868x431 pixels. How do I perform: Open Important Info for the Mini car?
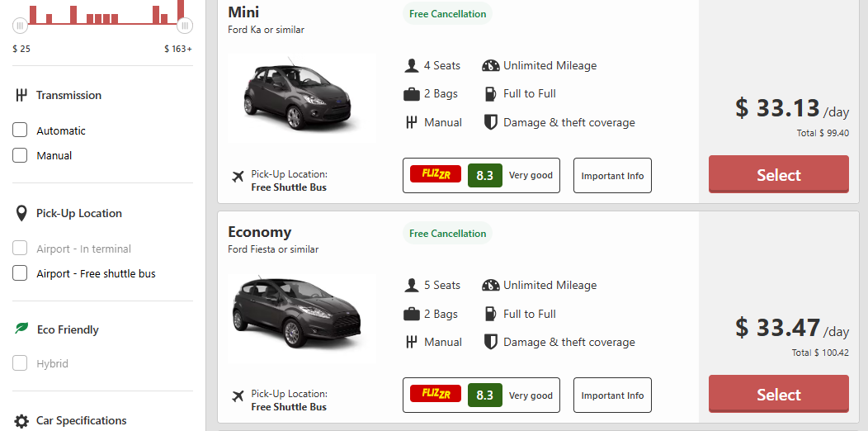(612, 176)
